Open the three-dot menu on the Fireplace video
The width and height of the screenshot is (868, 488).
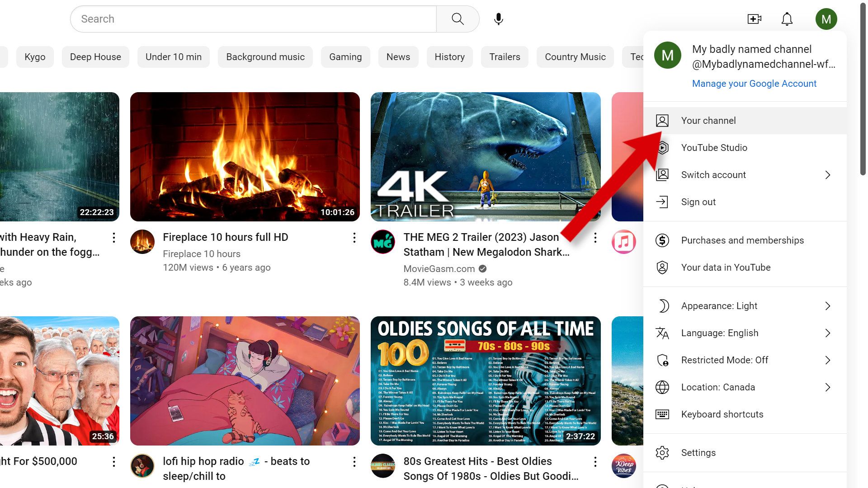tap(354, 238)
